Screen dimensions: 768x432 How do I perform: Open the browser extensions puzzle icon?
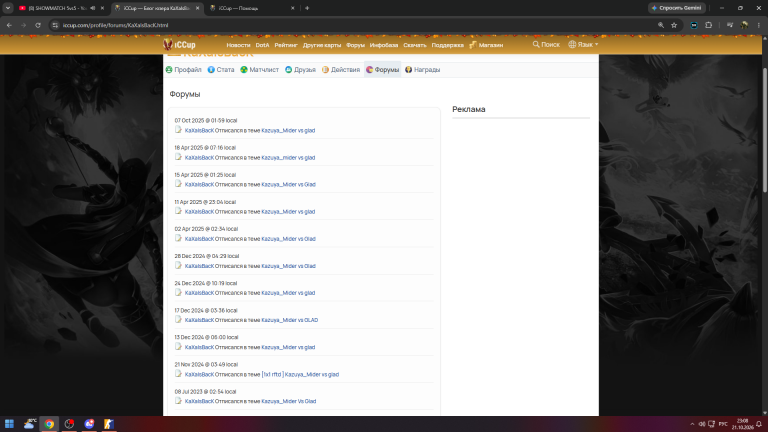point(708,25)
